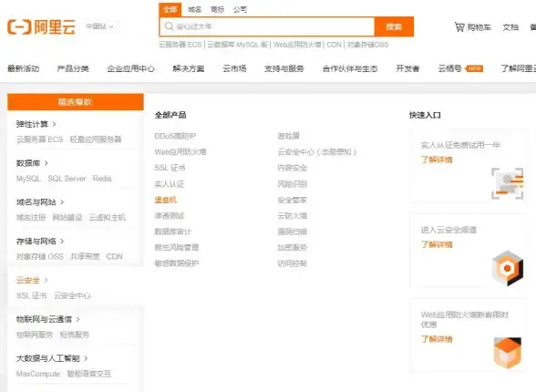The height and width of the screenshot is (392, 536).
Task: Open the 中国站 region dropdown
Action: click(x=99, y=26)
